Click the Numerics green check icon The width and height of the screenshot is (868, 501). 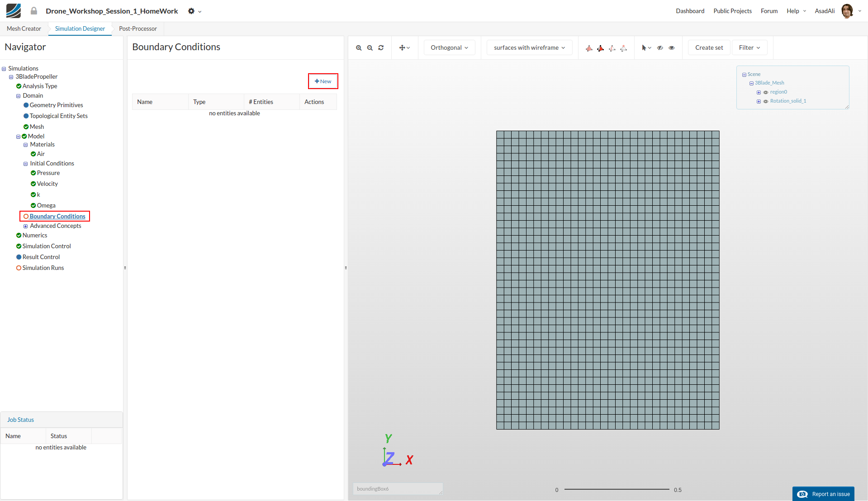point(19,236)
